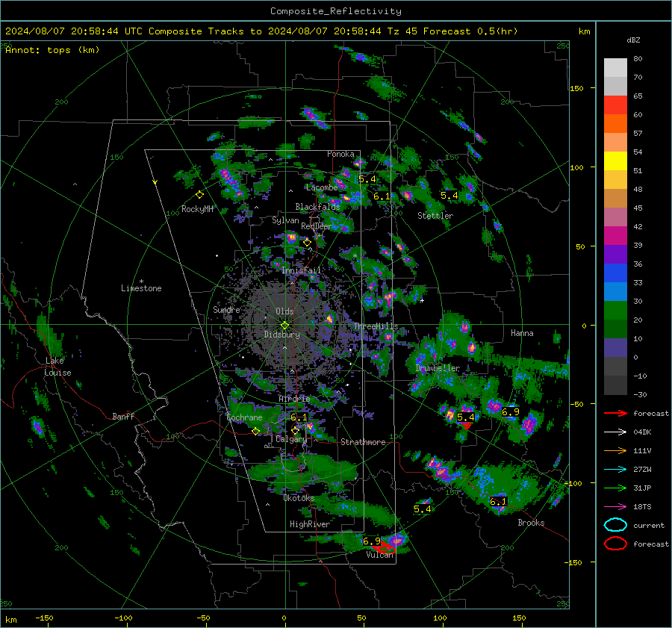Click the 6.9 storm top label near Vulcan
This screenshot has height=628, width=672.
point(371,541)
